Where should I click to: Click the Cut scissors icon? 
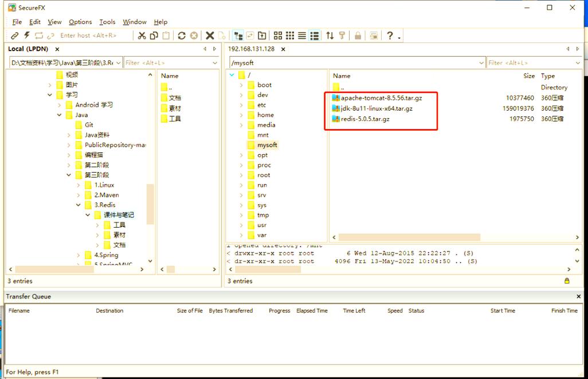pos(142,36)
